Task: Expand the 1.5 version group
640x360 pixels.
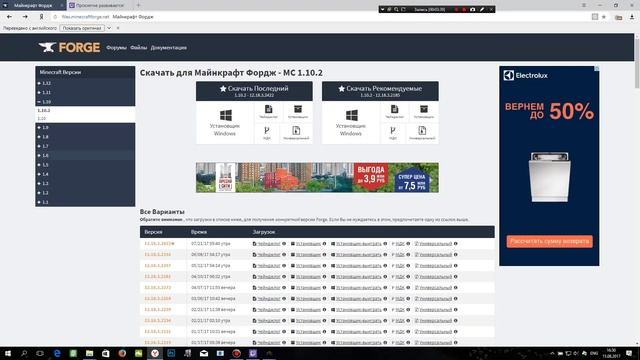Action: pos(85,165)
